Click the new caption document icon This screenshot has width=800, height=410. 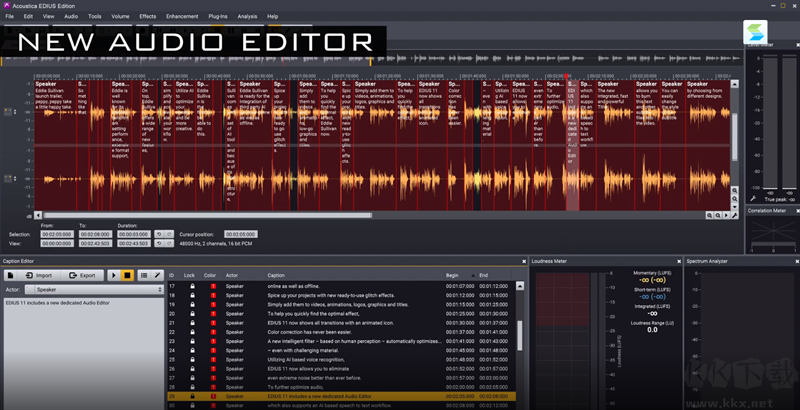pyautogui.click(x=10, y=275)
